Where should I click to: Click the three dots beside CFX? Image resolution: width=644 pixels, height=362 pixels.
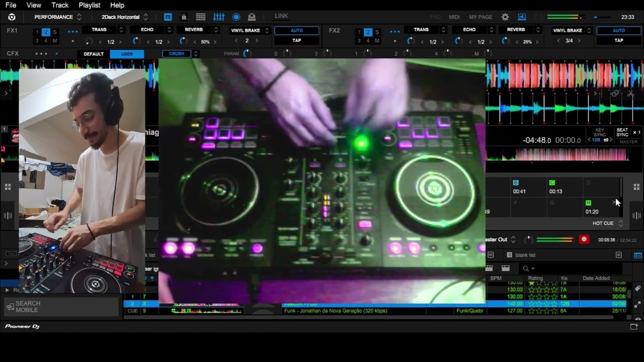[x=41, y=54]
